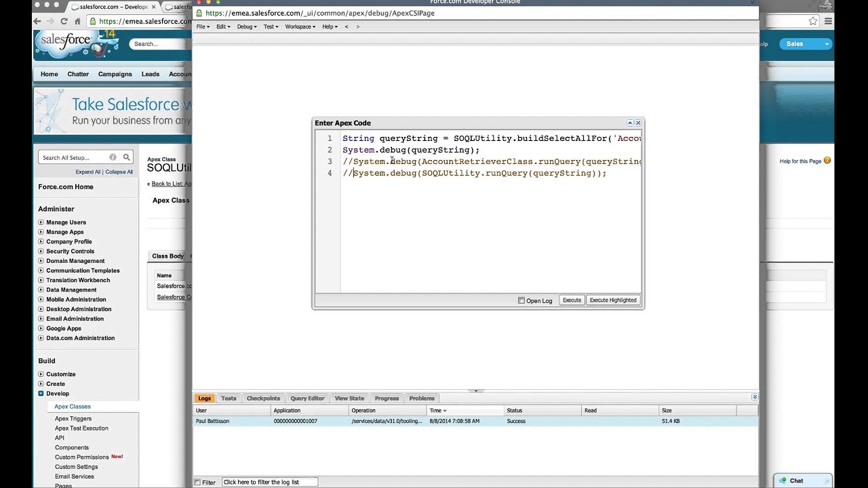Click the Expand All link

(x=88, y=172)
